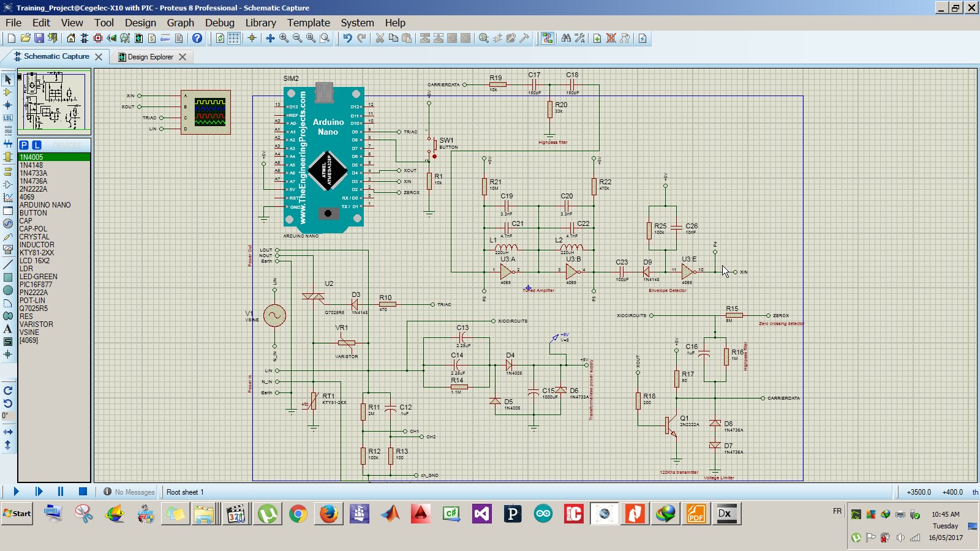Run the simulation with the play button
The height and width of the screenshot is (551, 980).
pos(17,491)
